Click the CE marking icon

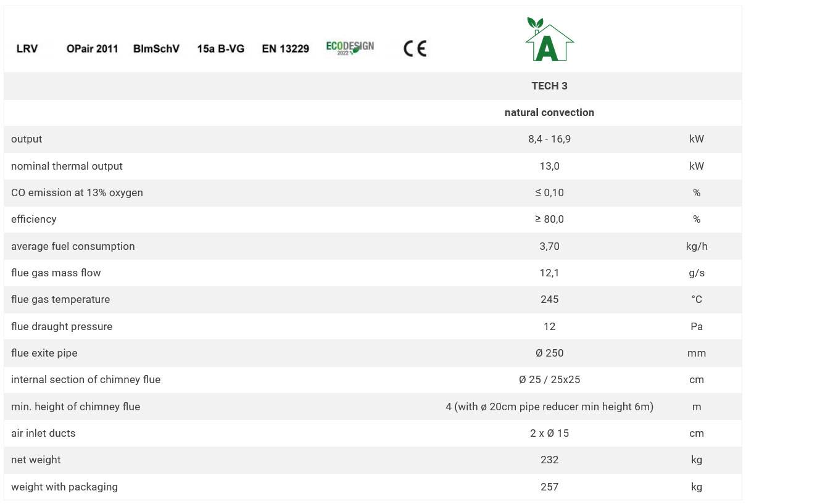[415, 49]
